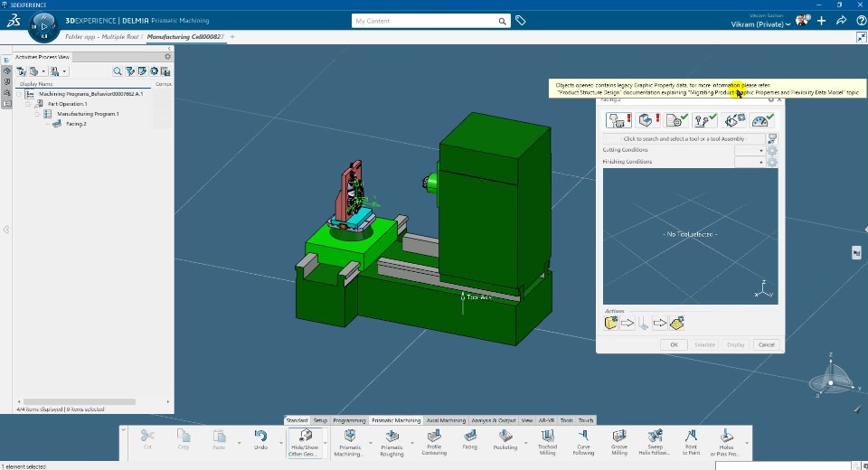Click Cancel in the Facing dialog

tap(766, 344)
